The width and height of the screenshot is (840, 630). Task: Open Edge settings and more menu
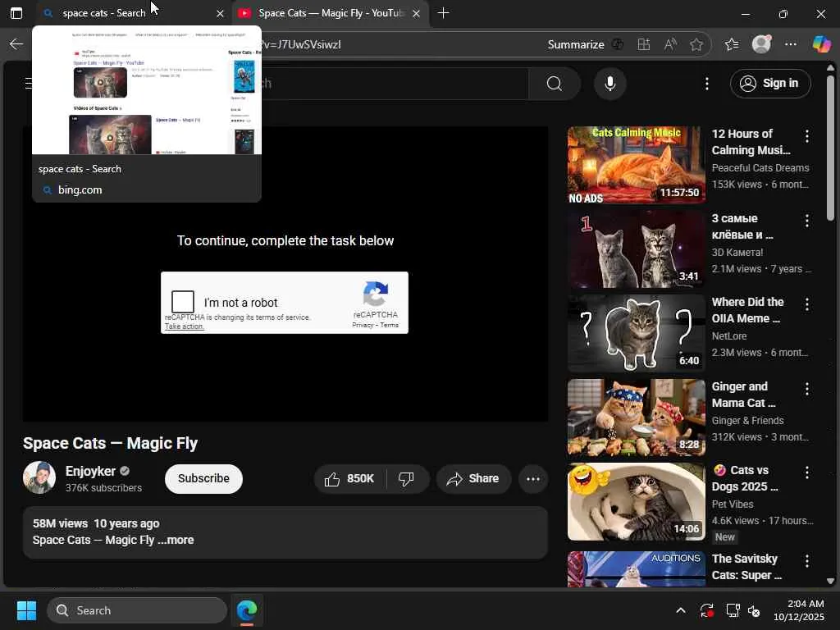(x=791, y=44)
